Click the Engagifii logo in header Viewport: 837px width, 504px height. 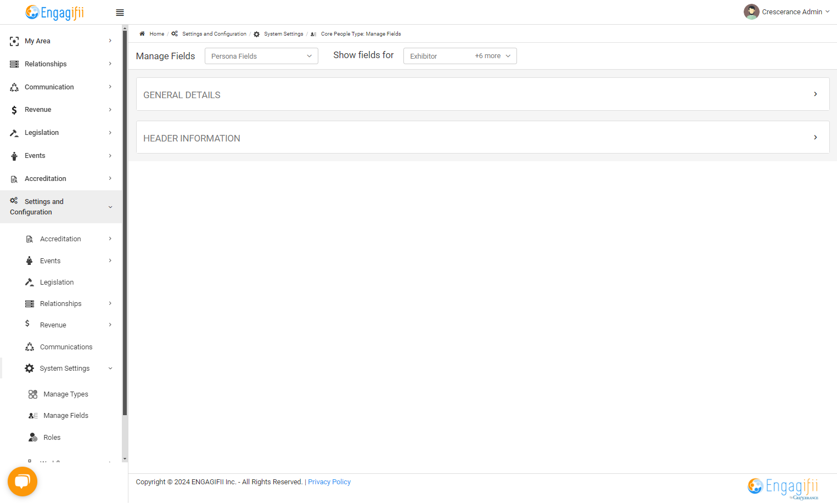[x=55, y=12]
